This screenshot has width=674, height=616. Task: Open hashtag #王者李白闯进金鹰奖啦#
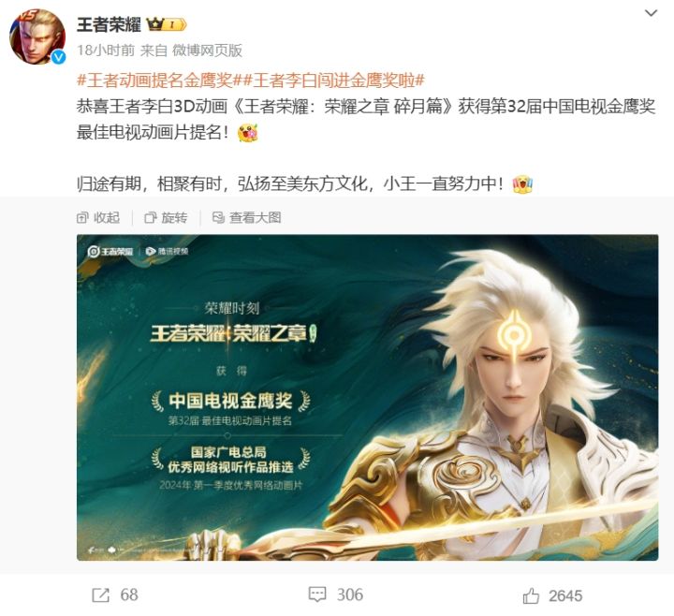tap(329, 80)
